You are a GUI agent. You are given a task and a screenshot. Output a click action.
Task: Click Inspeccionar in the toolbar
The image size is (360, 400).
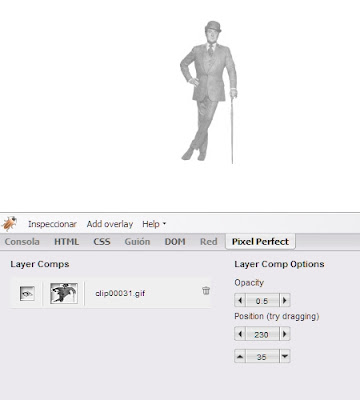(x=52, y=224)
